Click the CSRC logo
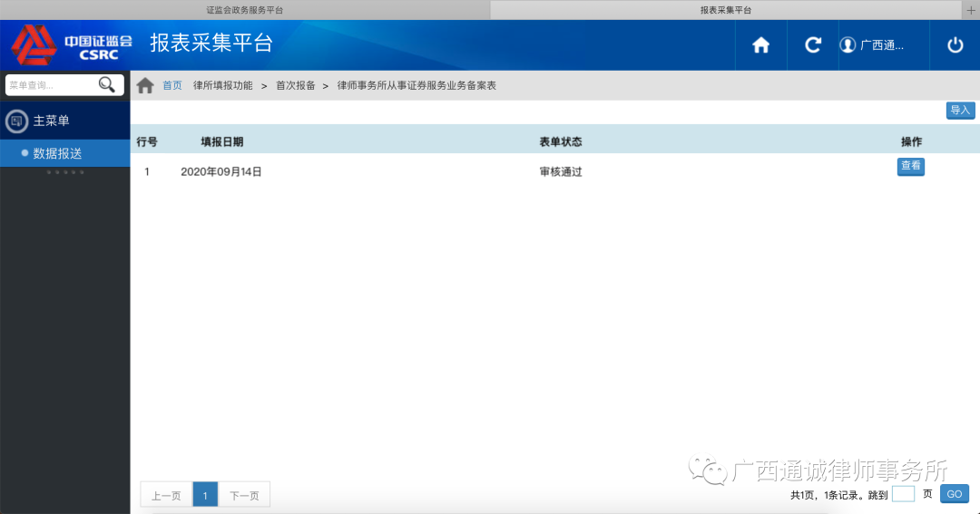Screen dimensions: 980x514 click(72, 45)
